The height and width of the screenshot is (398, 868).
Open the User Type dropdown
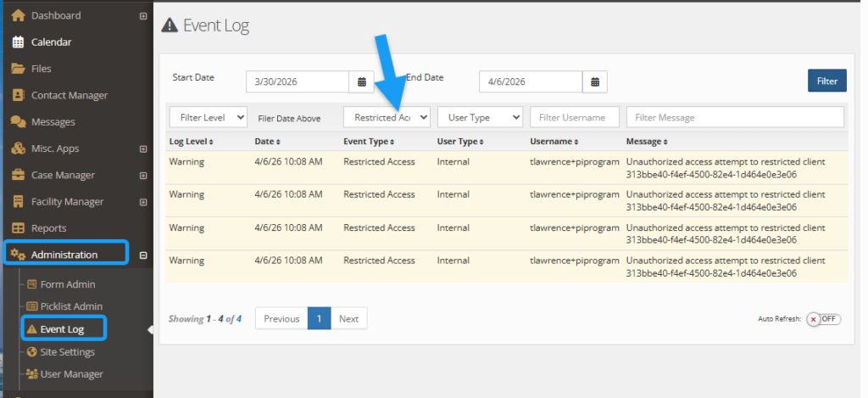[x=479, y=117]
